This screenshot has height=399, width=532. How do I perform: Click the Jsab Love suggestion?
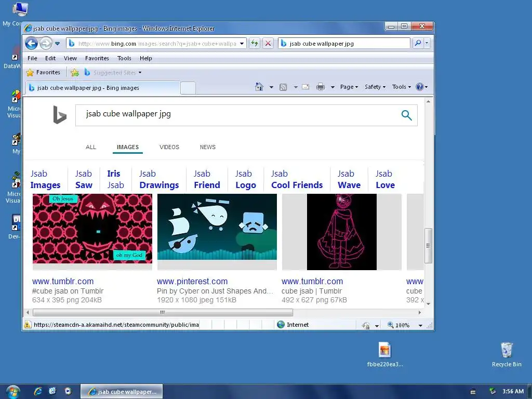pos(385,179)
